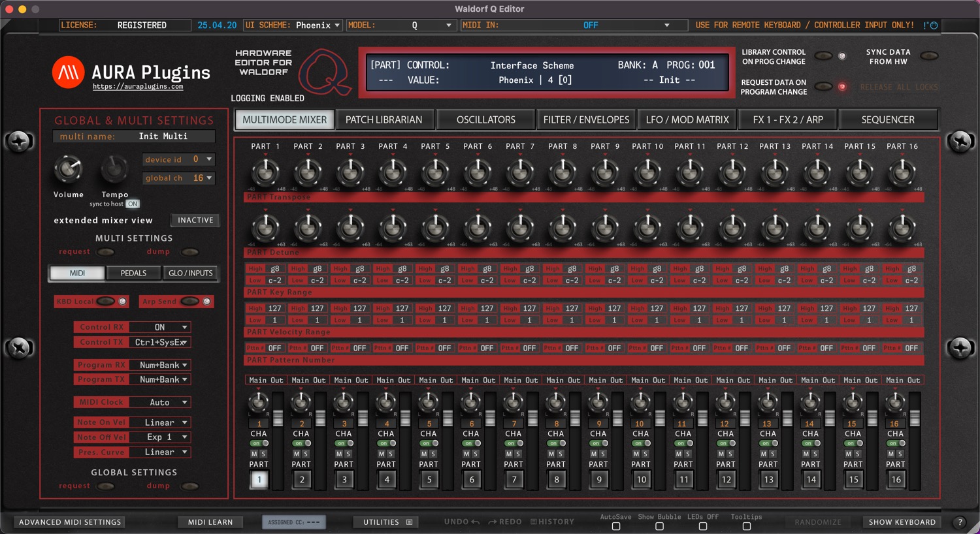The height and width of the screenshot is (534, 980).
Task: Click the PART 4 Detune knob
Action: tap(393, 228)
